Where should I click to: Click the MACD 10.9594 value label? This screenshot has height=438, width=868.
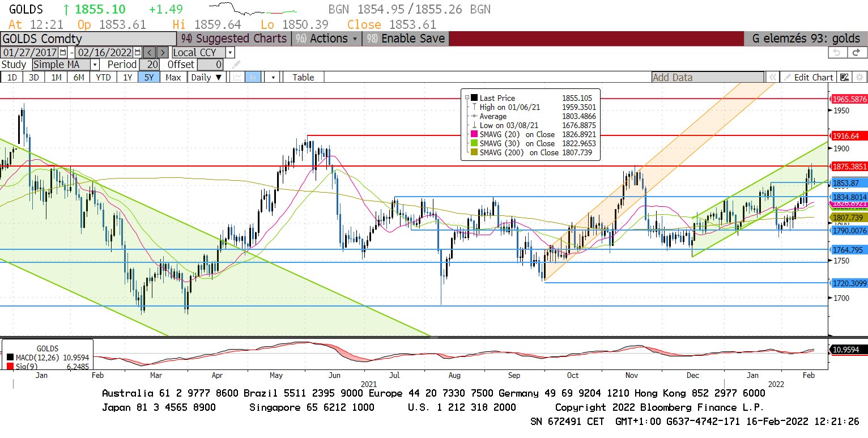tap(848, 350)
